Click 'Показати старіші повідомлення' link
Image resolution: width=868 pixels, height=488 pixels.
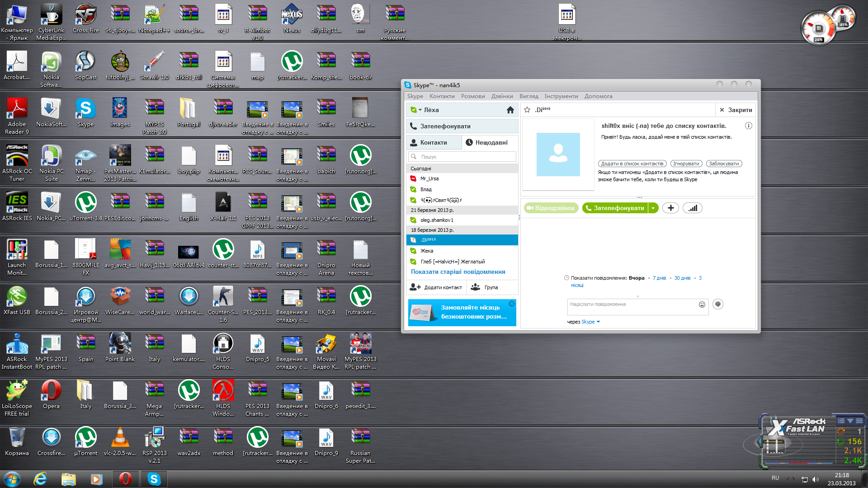tap(458, 272)
